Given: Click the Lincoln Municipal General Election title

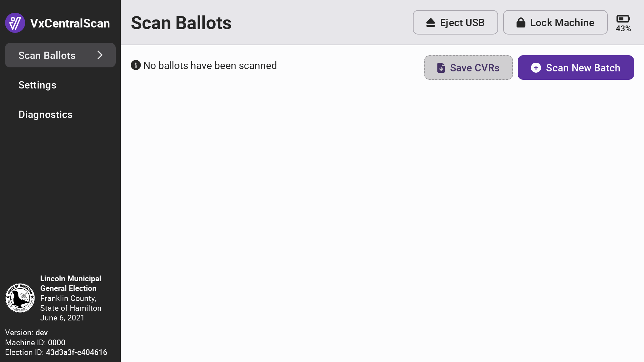Looking at the screenshot, I should point(70,283).
